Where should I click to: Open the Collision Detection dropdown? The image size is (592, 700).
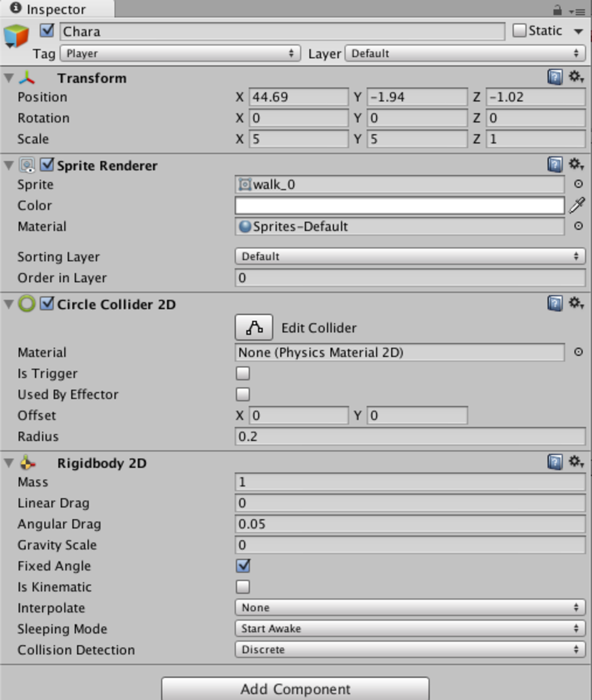410,649
